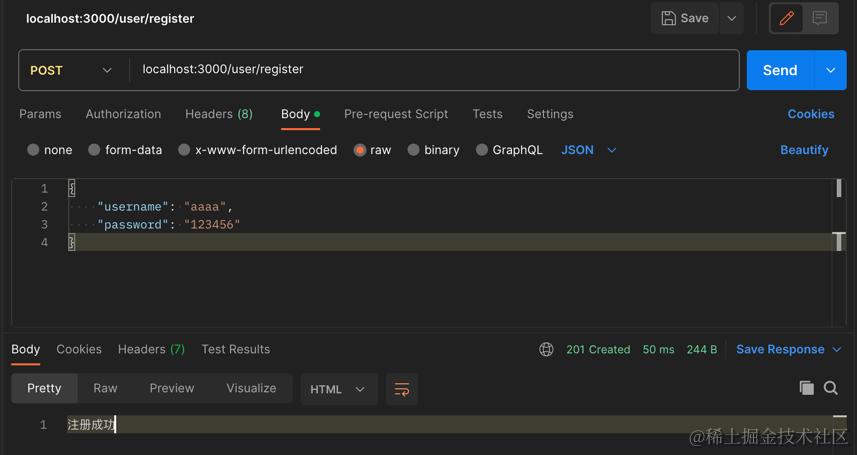Screen dimensions: 857x455
Task: Click the Save floppy disk icon
Action: click(669, 18)
